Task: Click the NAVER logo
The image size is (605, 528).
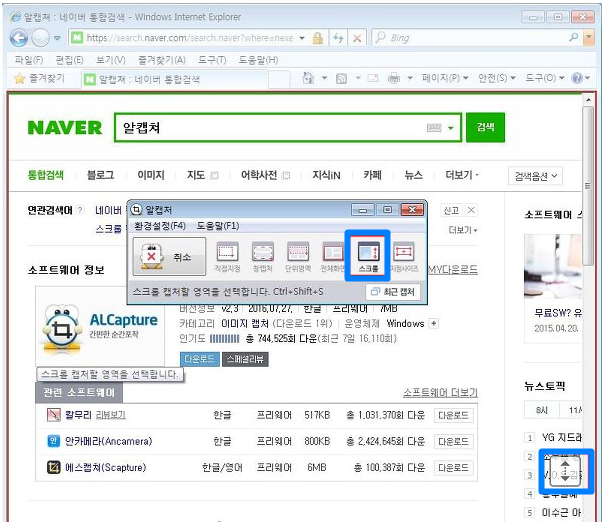Action: 65,128
